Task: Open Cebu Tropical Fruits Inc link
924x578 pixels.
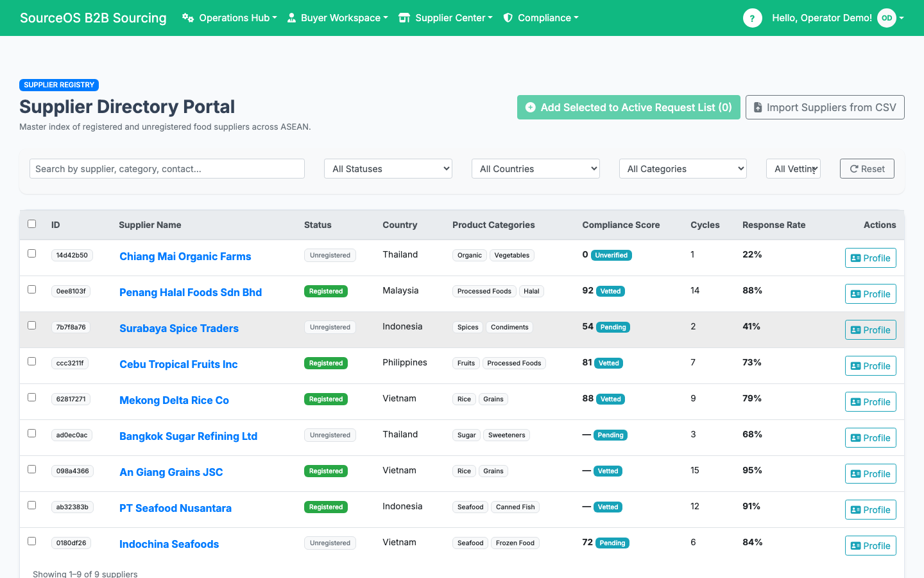Action: pos(178,364)
